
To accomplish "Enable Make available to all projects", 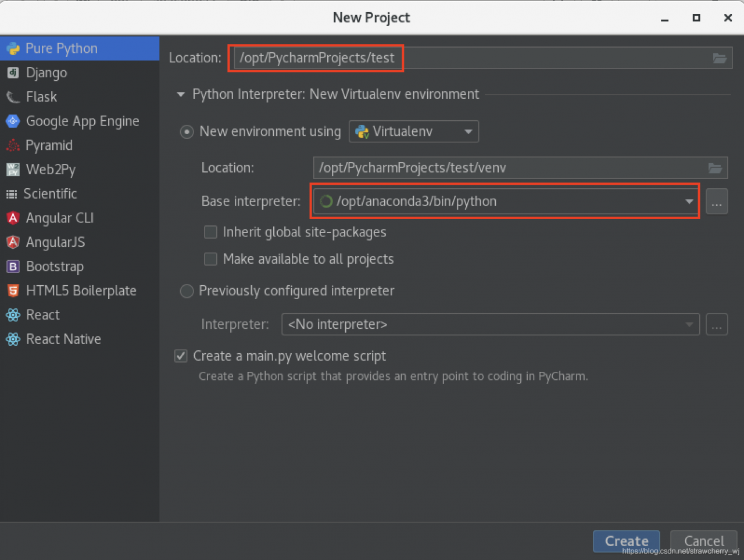I will (210, 259).
